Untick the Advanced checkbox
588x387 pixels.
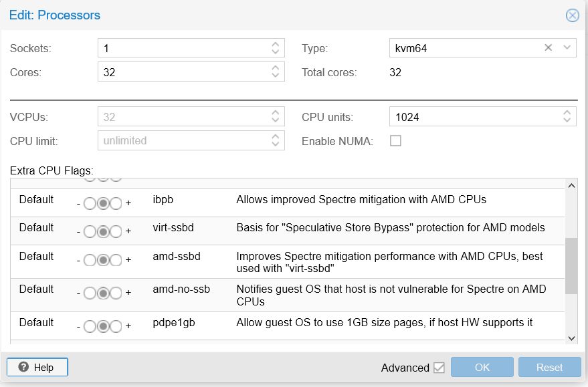tap(439, 368)
